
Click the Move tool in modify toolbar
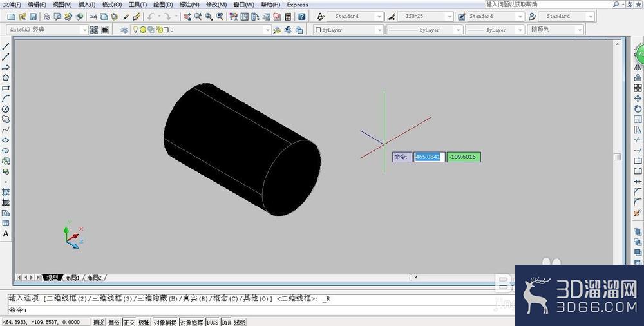click(638, 99)
